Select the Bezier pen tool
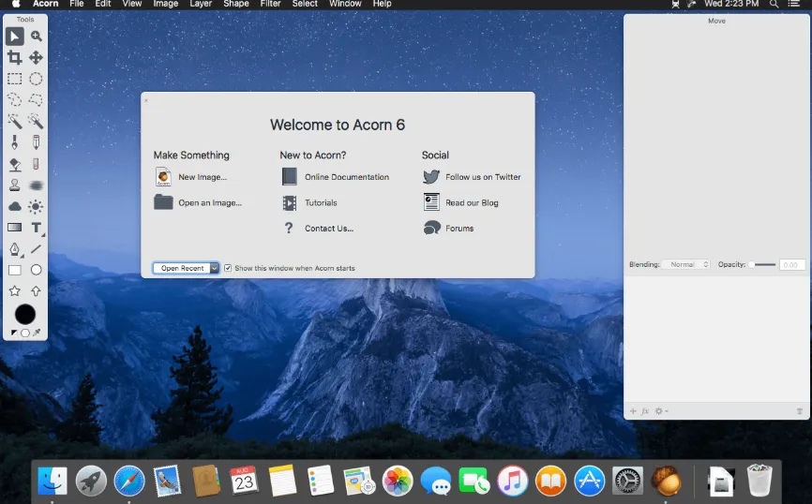This screenshot has width=812, height=504. tap(14, 249)
